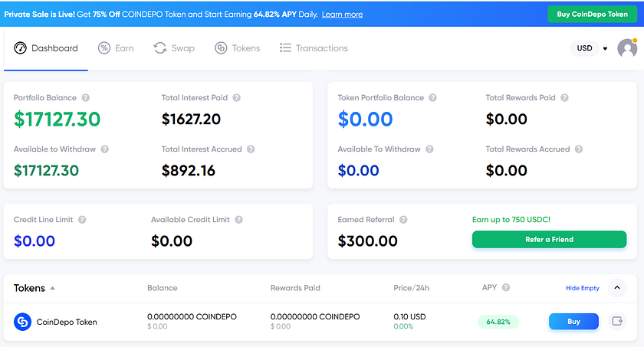
Task: Open the USD currency dropdown
Action: point(589,48)
